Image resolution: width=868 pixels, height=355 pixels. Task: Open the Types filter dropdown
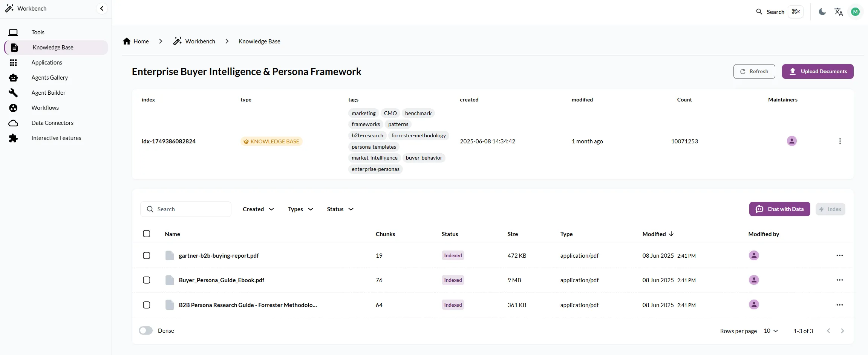(300, 209)
